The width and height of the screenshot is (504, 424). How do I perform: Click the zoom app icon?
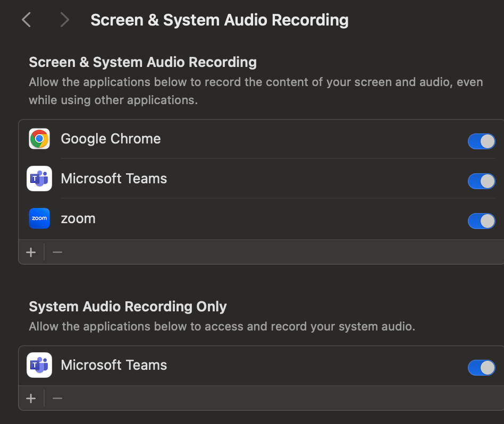tap(39, 218)
